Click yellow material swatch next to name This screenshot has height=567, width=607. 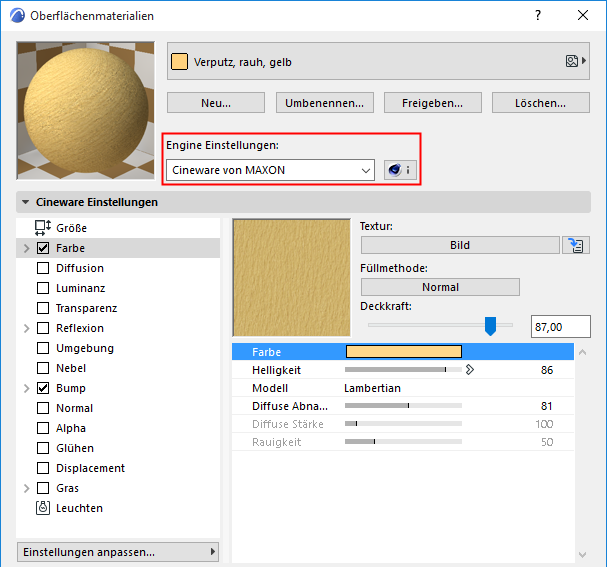point(179,62)
